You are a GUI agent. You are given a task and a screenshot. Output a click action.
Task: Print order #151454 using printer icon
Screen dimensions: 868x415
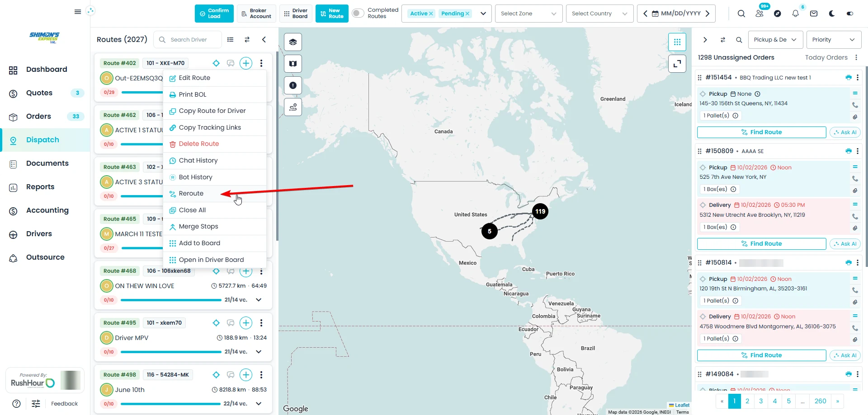(x=848, y=78)
